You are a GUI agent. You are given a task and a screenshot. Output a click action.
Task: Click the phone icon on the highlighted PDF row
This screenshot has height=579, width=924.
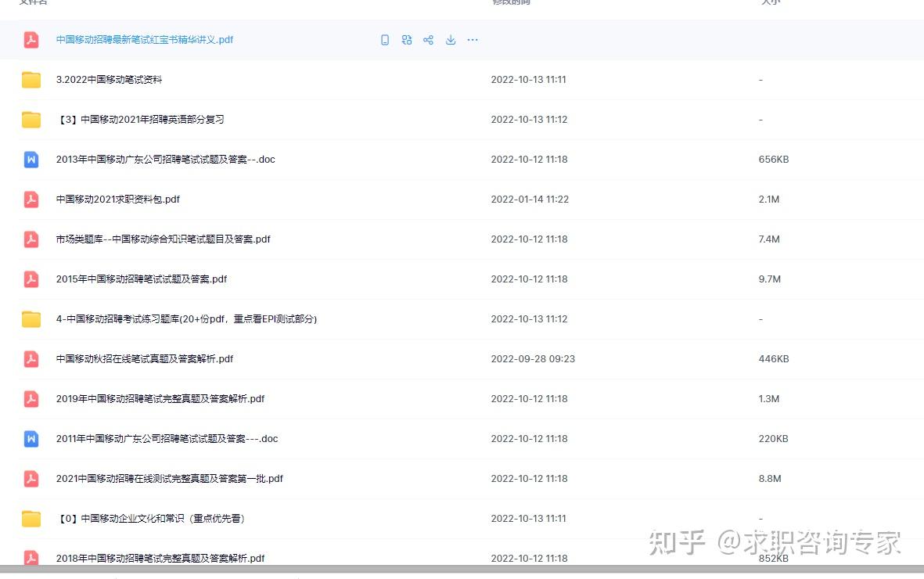385,40
